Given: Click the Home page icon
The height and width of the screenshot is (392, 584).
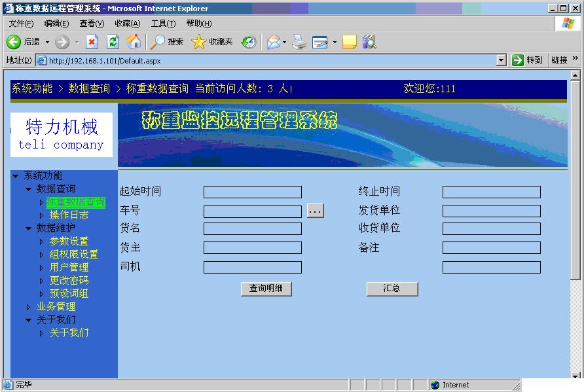Looking at the screenshot, I should pyautogui.click(x=134, y=42).
